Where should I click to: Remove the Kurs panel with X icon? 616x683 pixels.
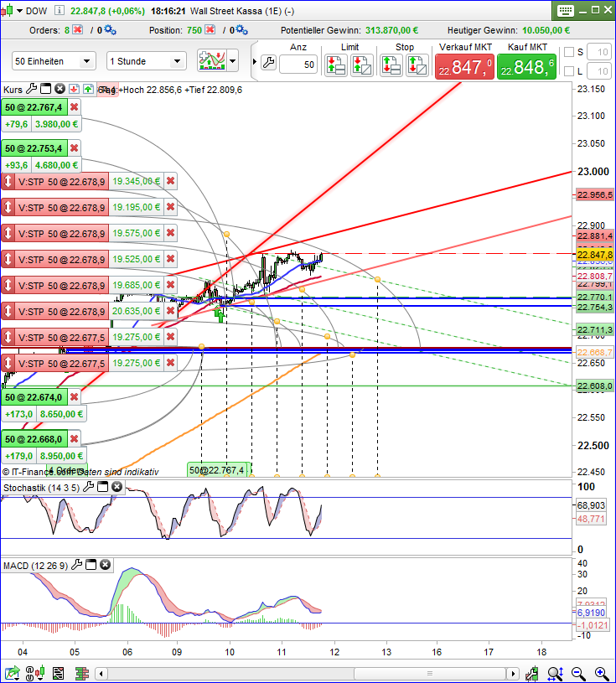(x=60, y=89)
